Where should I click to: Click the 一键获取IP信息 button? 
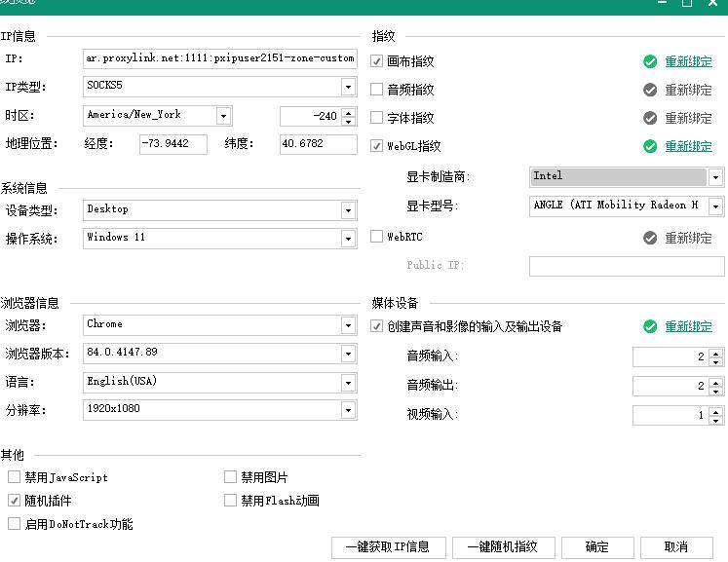tap(388, 547)
